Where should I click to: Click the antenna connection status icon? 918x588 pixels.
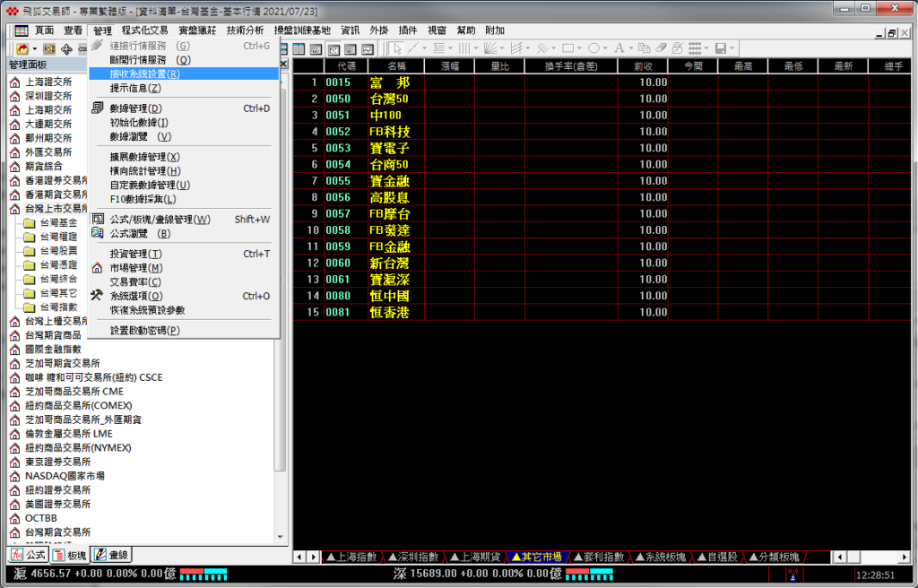(792, 574)
